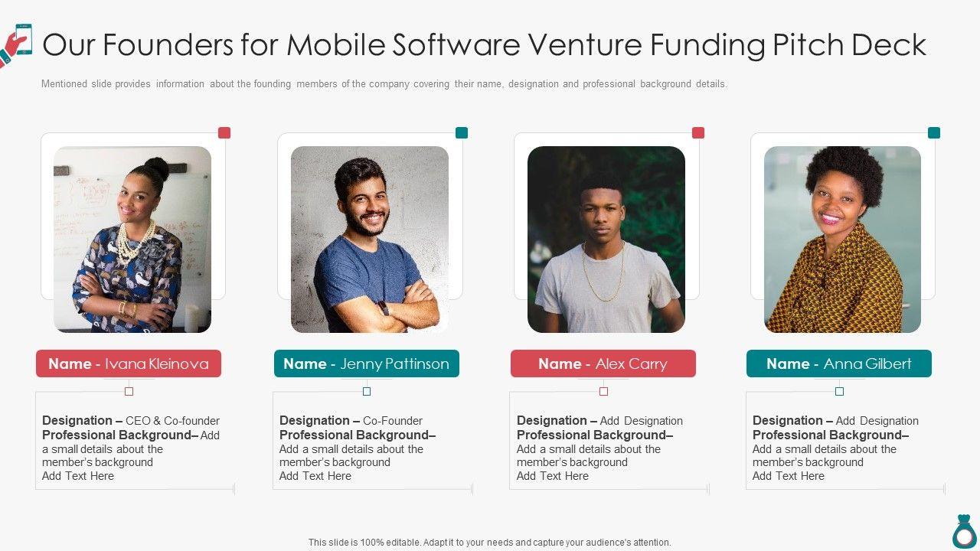Select the Name - Alex Carry label
This screenshot has width=980, height=551.
click(x=603, y=364)
